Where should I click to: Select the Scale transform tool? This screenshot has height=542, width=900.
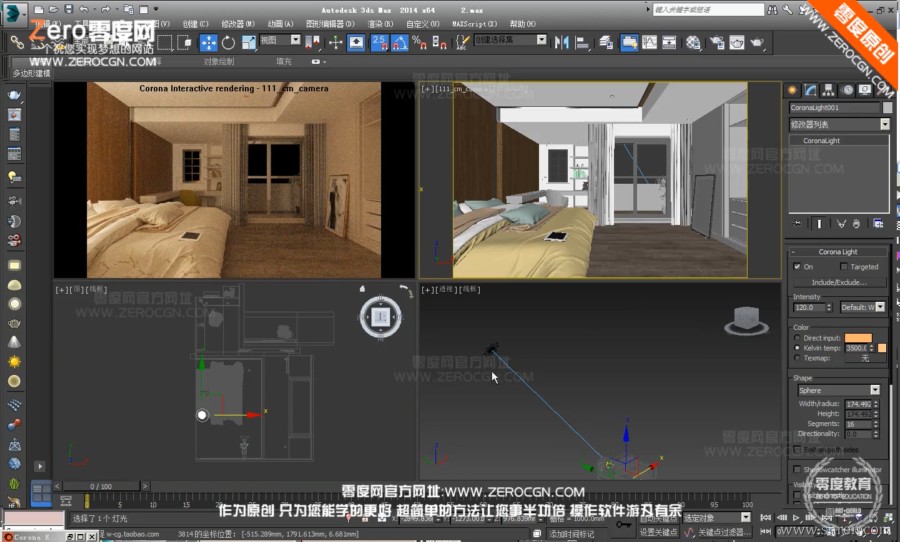click(x=249, y=42)
